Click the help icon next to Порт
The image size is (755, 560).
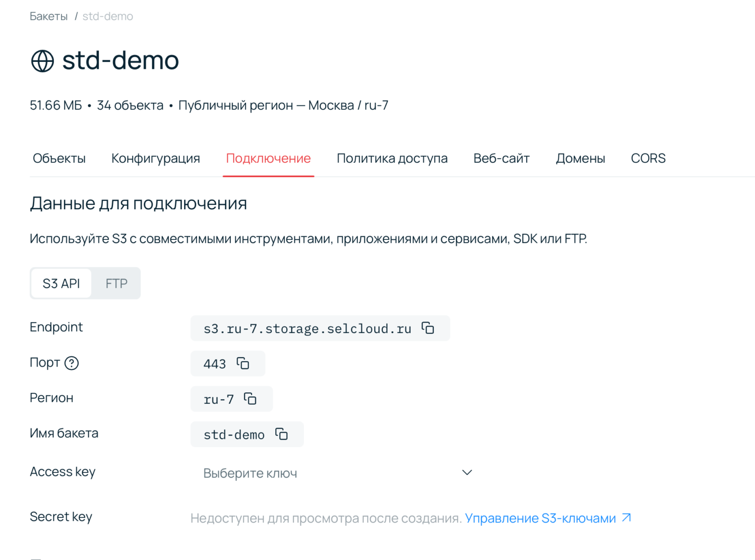click(72, 363)
